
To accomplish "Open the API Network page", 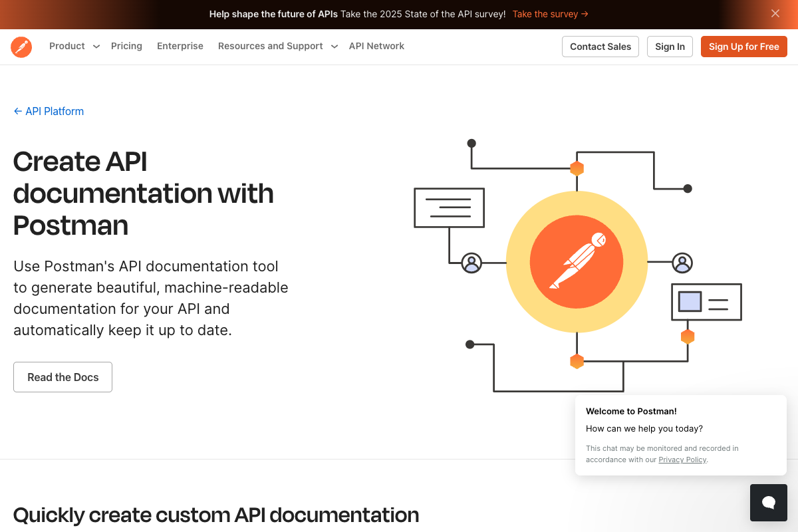I will point(376,46).
